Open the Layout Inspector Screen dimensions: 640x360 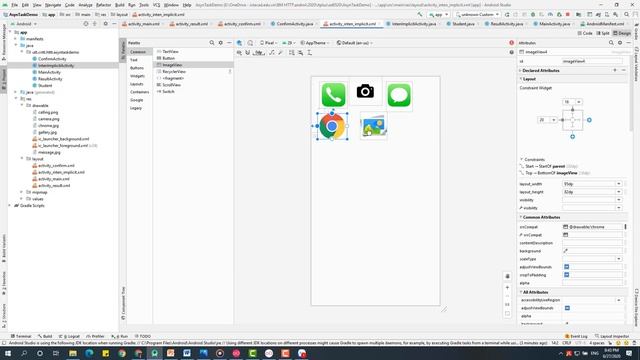coord(612,336)
